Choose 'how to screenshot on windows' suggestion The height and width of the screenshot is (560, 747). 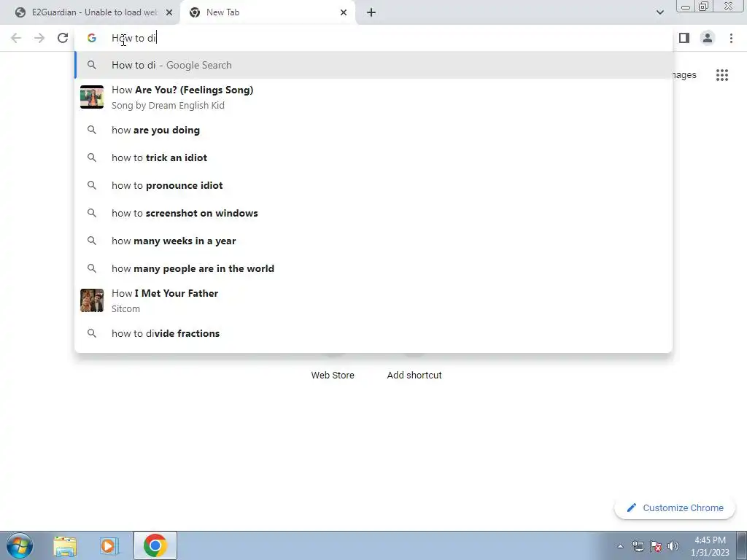click(x=373, y=213)
